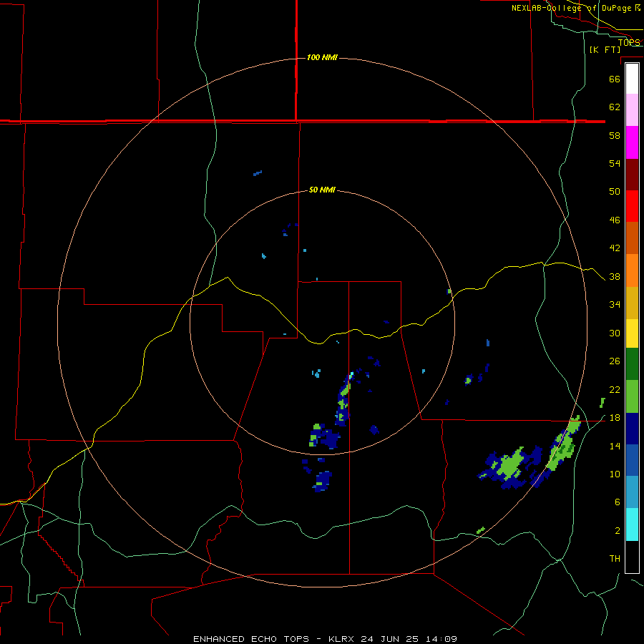Viewport: 644px width, 644px height.
Task: Click the 'TOPS' legend title
Action: tap(629, 42)
